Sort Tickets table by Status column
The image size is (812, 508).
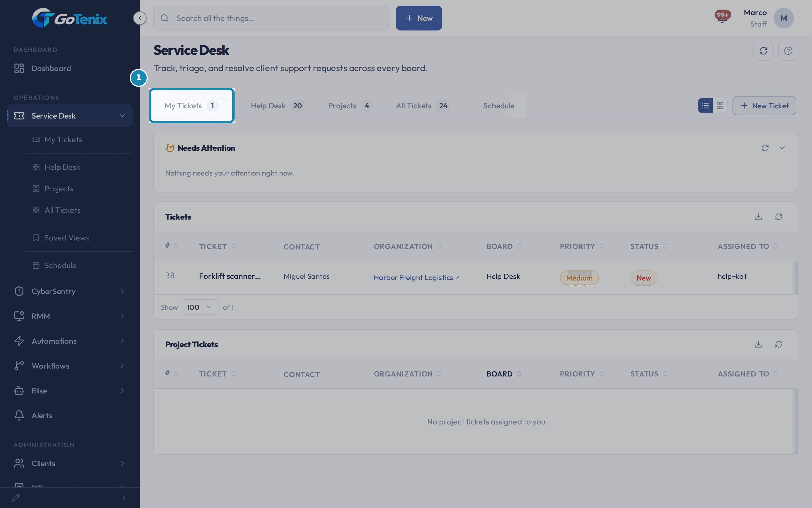point(648,246)
